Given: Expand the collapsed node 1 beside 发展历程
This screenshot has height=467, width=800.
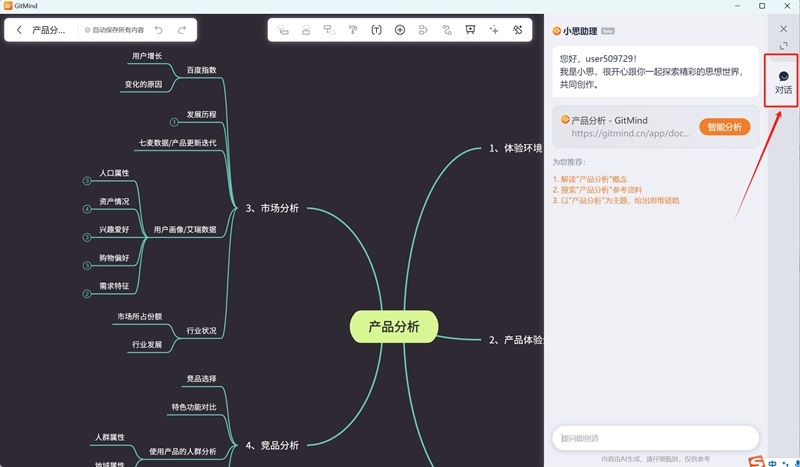Looking at the screenshot, I should [x=174, y=122].
